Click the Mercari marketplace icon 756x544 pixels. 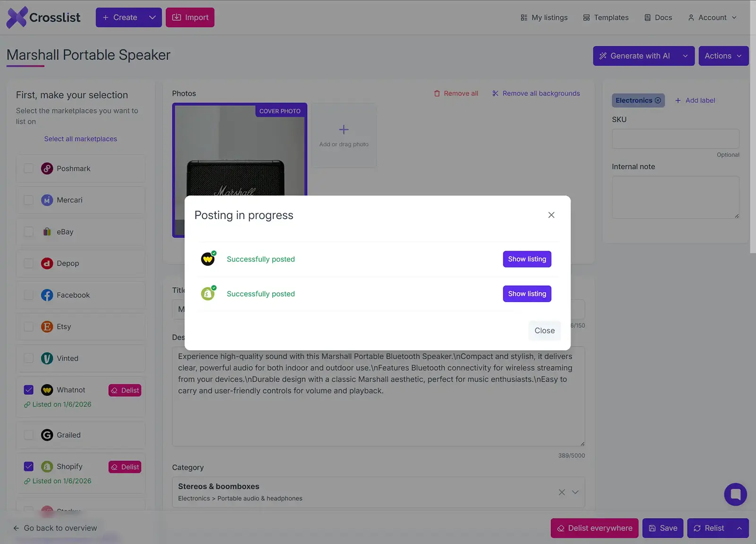click(x=47, y=200)
